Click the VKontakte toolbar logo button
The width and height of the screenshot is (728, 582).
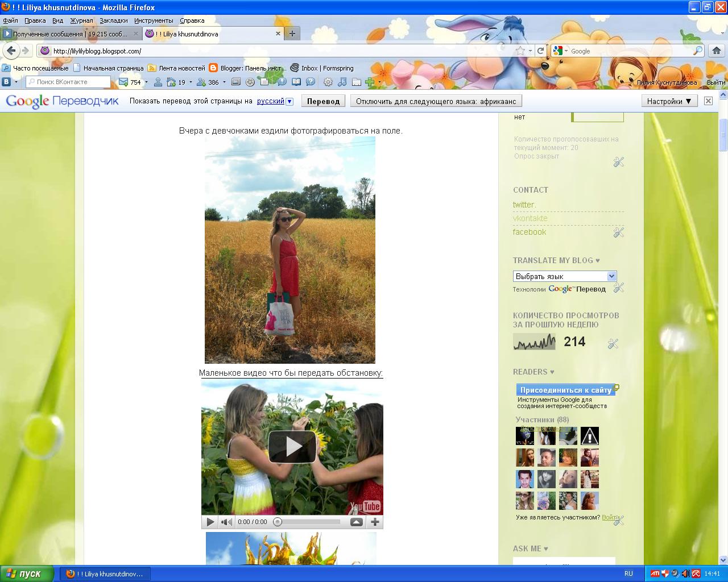(x=6, y=82)
